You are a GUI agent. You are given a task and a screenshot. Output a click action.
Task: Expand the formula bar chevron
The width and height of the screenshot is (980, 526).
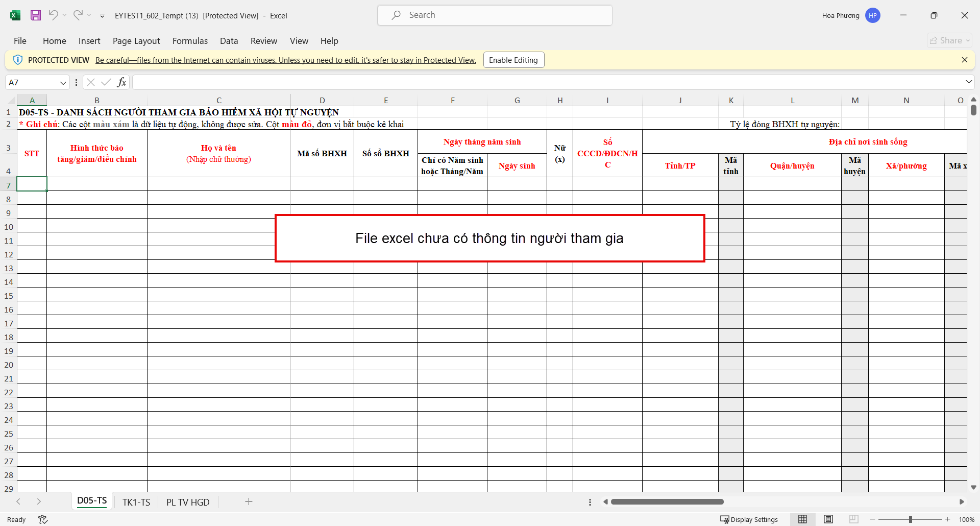pos(968,82)
